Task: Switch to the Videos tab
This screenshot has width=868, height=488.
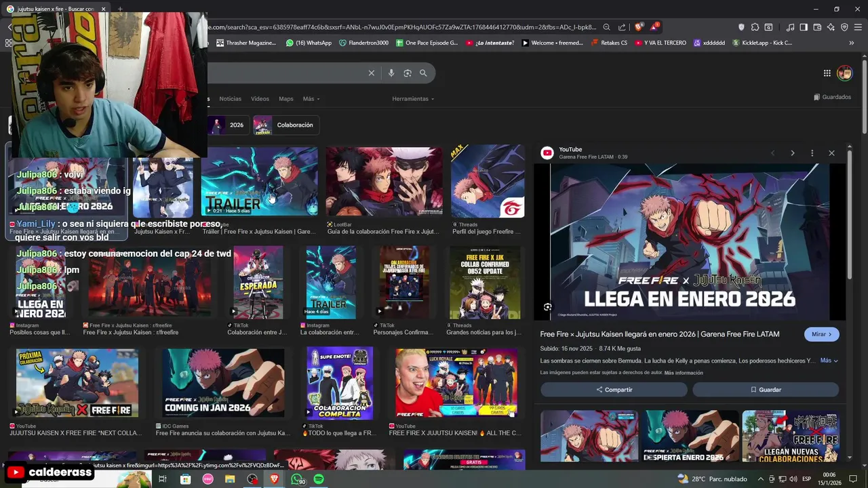Action: click(260, 99)
